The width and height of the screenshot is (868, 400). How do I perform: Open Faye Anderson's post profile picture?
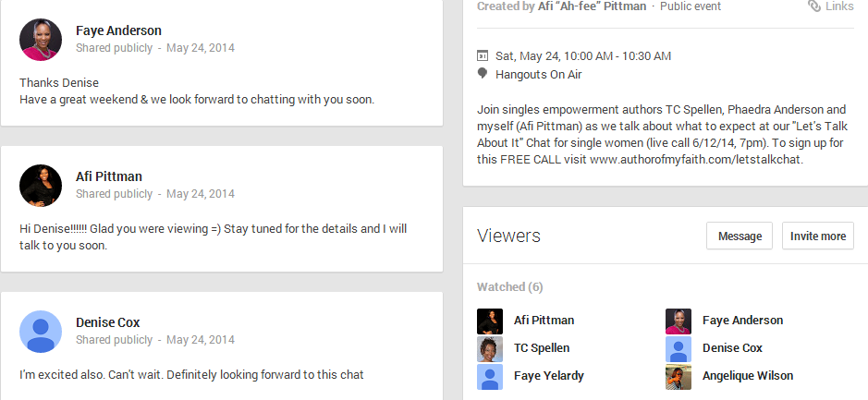coord(41,40)
